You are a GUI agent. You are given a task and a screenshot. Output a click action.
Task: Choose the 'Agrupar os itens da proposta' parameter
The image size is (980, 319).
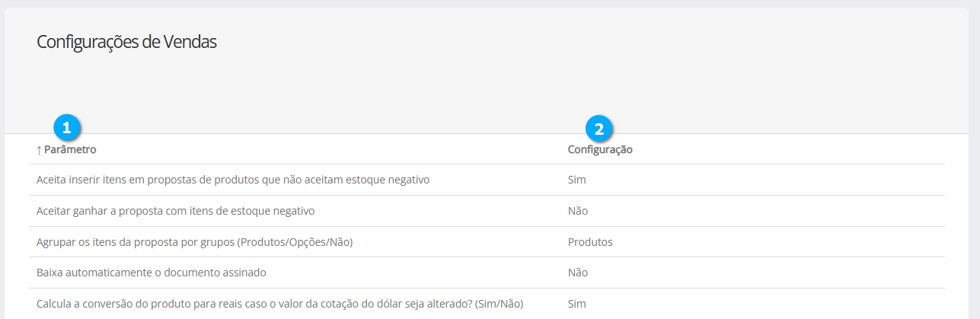[x=195, y=242]
